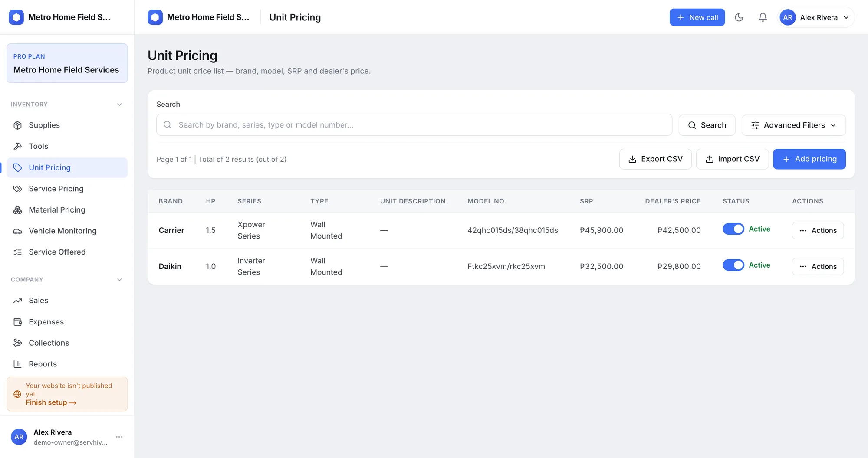Open Actions menu for Carrier row

pyautogui.click(x=818, y=230)
